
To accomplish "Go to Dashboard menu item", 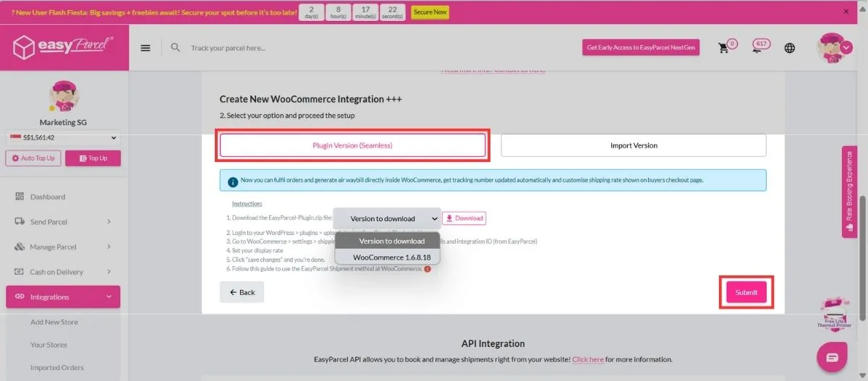I will [x=48, y=197].
